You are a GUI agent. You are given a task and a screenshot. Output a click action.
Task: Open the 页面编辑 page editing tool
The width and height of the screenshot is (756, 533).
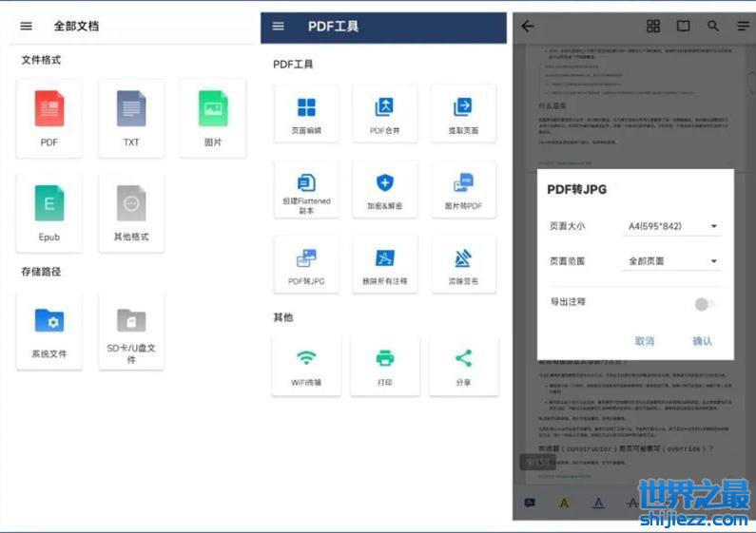306,114
